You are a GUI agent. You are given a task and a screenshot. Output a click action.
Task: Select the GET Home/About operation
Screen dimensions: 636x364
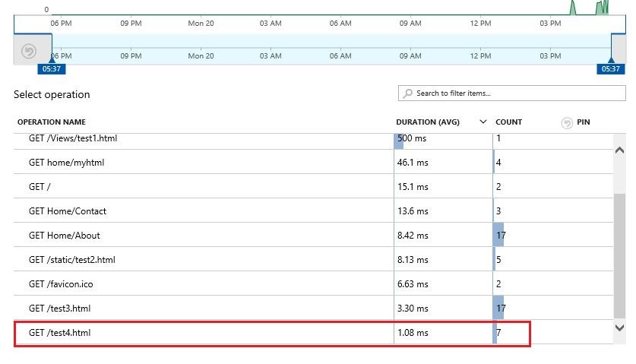(65, 236)
